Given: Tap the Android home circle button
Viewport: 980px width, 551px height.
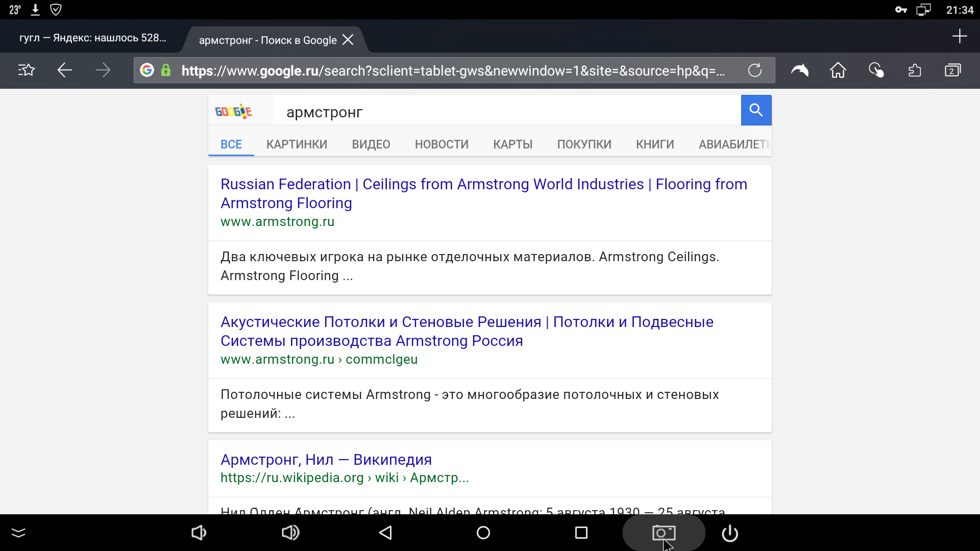Looking at the screenshot, I should point(483,533).
